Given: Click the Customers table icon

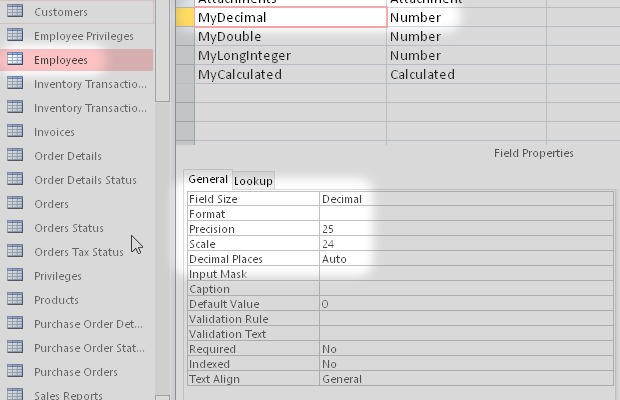Looking at the screenshot, I should pyautogui.click(x=15, y=12).
